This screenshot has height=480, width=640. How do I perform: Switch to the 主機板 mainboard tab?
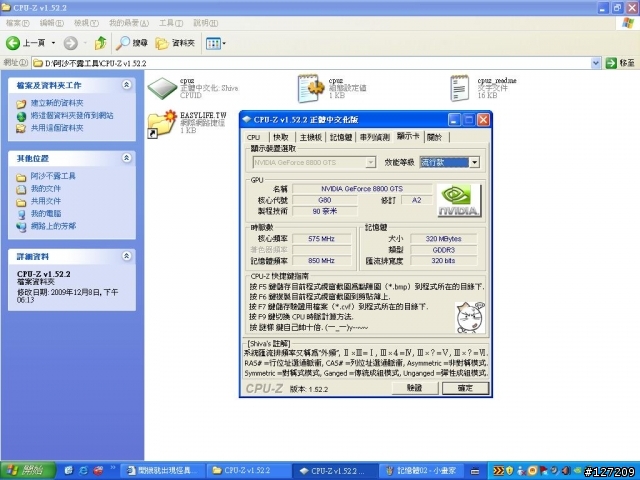point(311,138)
